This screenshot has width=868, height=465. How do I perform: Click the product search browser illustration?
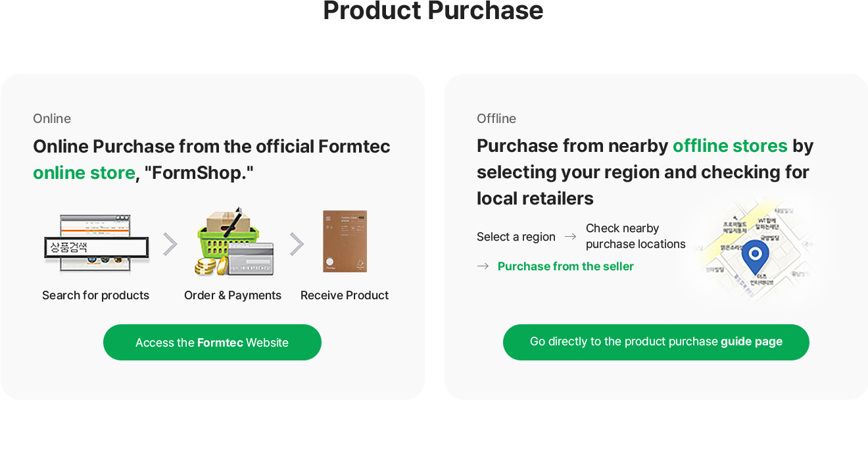(x=96, y=243)
